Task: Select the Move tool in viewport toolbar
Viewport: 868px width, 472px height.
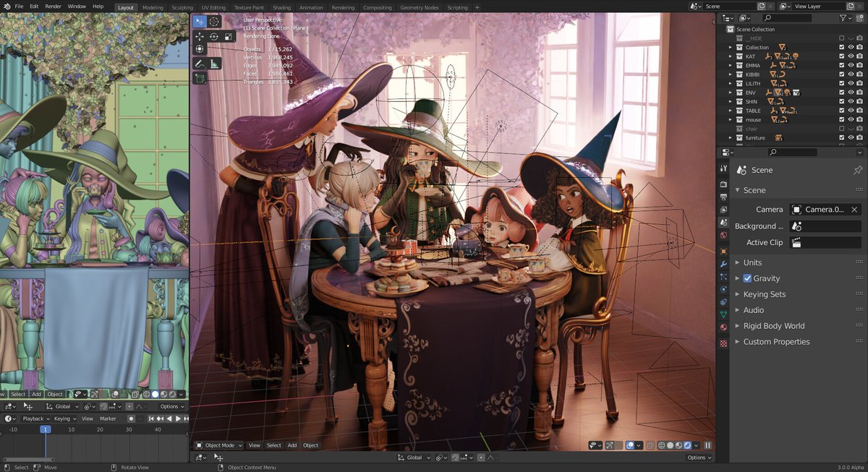Action: coord(200,35)
